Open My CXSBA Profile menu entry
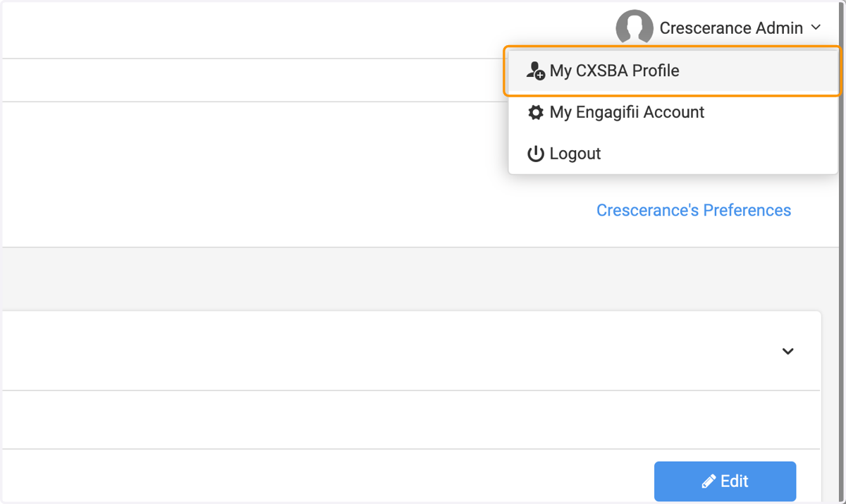 (673, 71)
